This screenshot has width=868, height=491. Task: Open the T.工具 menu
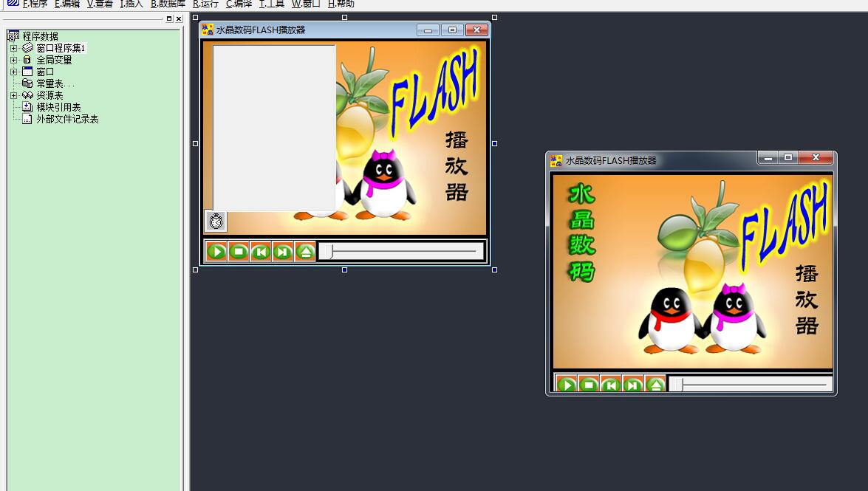pos(272,4)
